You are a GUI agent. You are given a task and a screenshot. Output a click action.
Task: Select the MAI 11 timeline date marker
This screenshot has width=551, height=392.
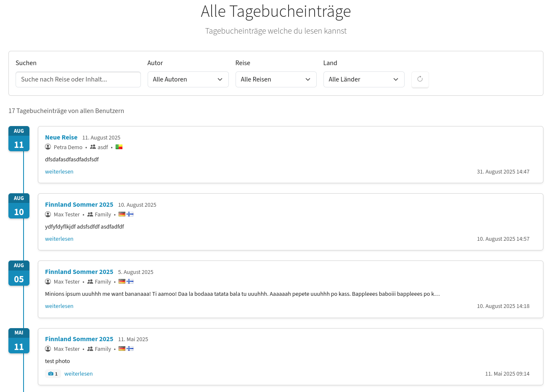(x=19, y=341)
